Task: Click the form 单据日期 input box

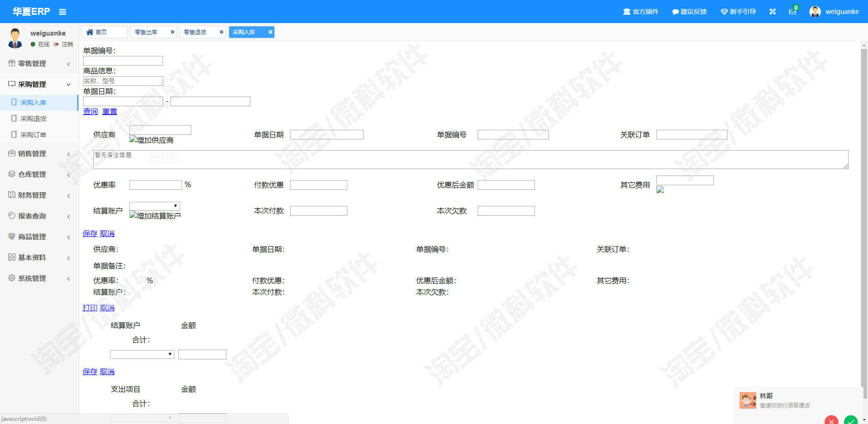Action: click(327, 134)
